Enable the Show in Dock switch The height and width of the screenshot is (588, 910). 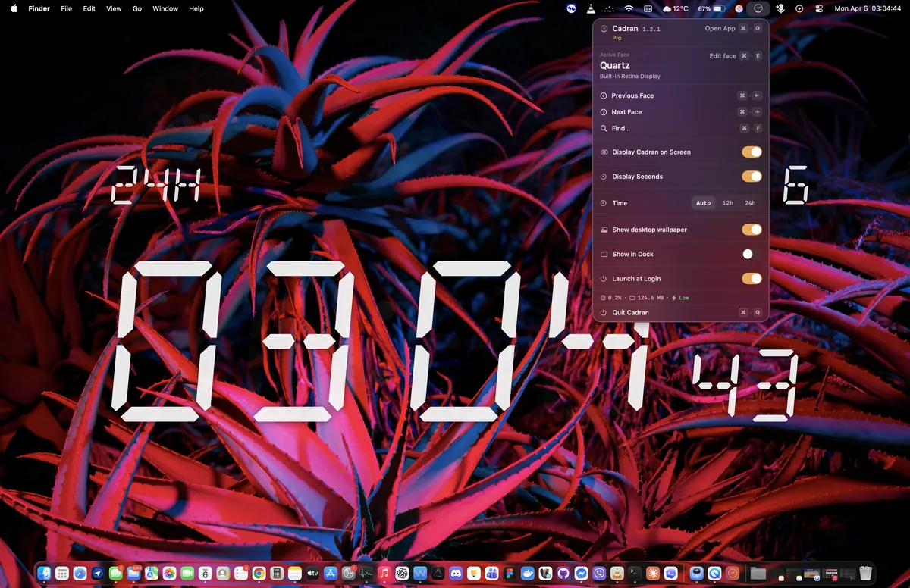click(752, 254)
